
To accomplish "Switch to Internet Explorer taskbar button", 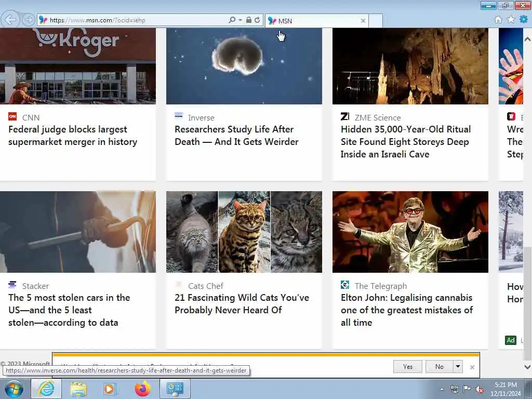I will [x=46, y=389].
